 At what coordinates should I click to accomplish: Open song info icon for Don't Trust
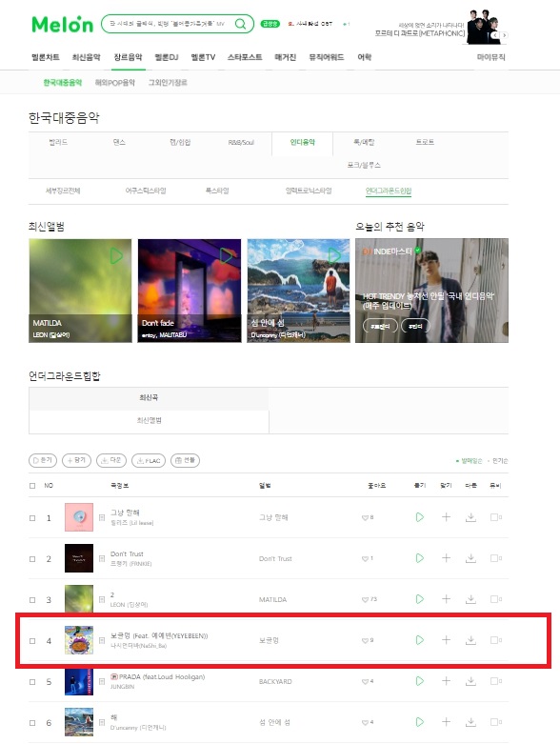(x=102, y=558)
